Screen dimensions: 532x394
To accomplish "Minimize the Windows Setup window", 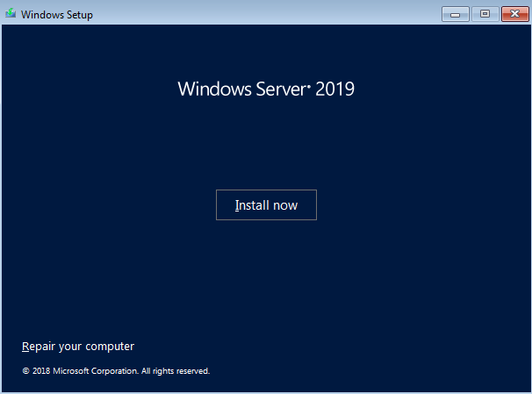I will [x=456, y=14].
